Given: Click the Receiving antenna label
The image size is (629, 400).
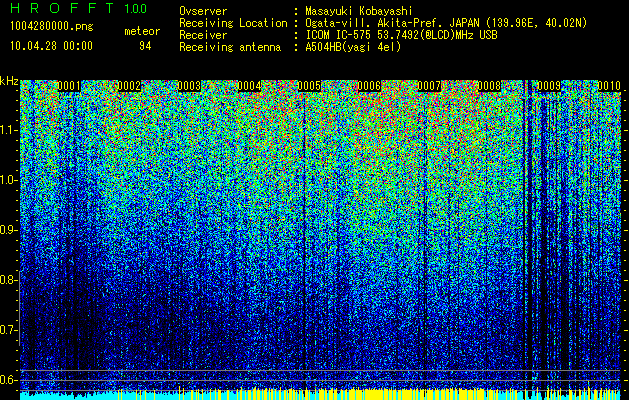Looking at the screenshot, I should [230, 47].
